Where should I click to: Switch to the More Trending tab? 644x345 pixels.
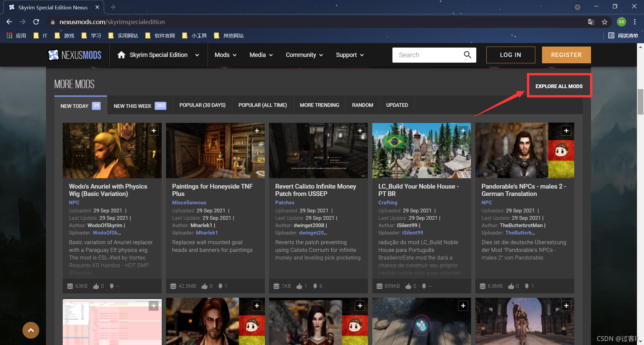coord(319,105)
